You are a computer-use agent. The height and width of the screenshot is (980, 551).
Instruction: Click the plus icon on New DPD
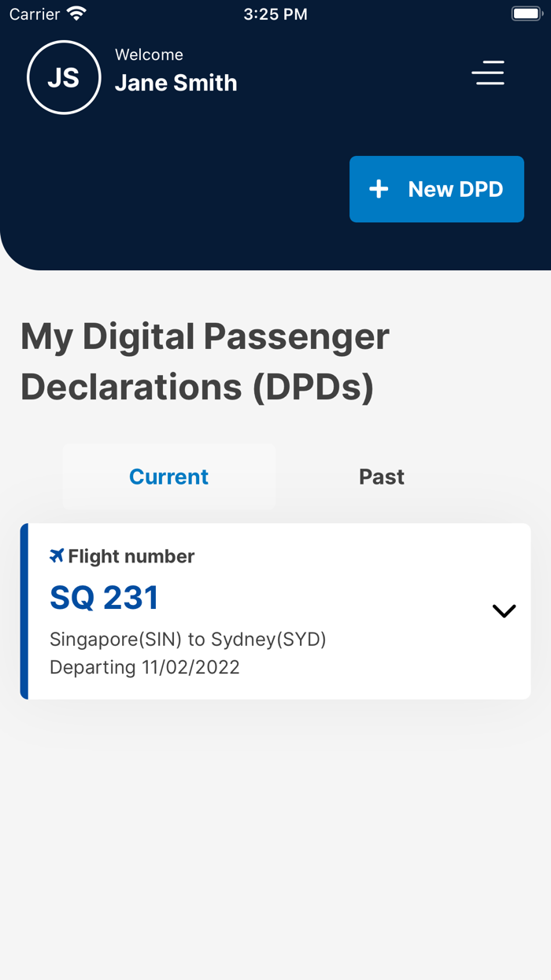379,189
